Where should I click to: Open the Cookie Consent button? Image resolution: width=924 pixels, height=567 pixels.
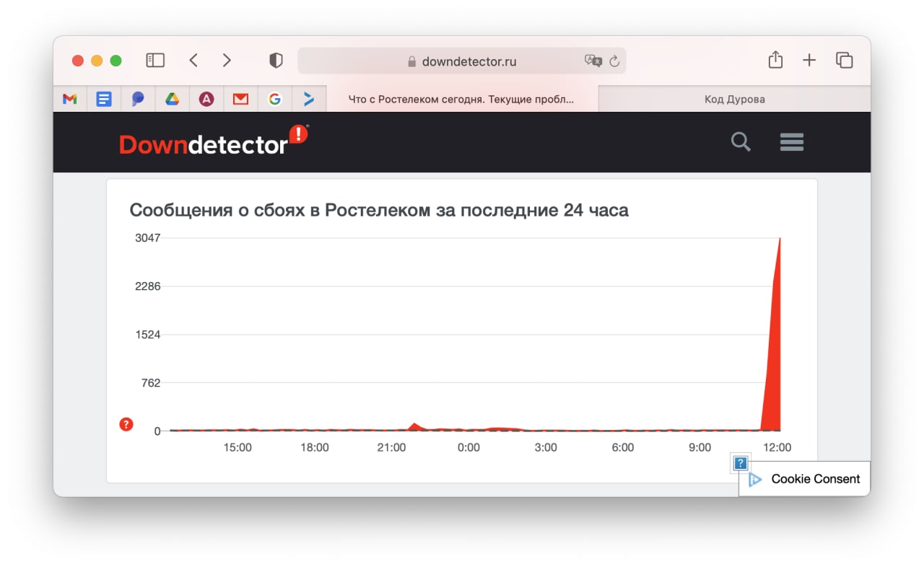804,479
